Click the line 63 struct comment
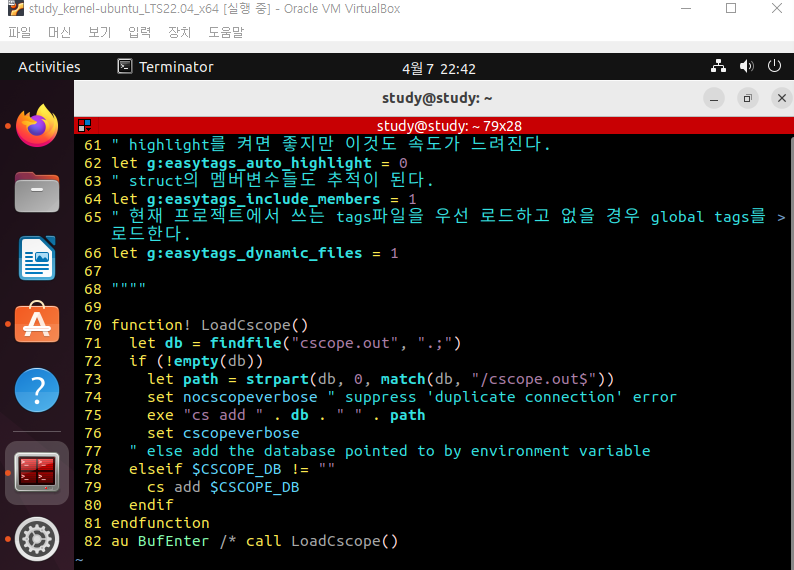 click(272, 180)
